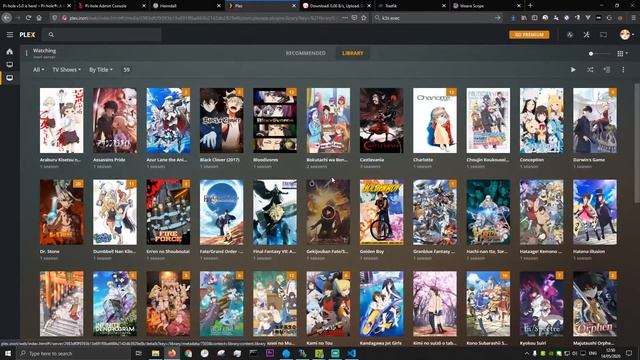
Task: Open a new browser tab with plus
Action: (x=530, y=6)
